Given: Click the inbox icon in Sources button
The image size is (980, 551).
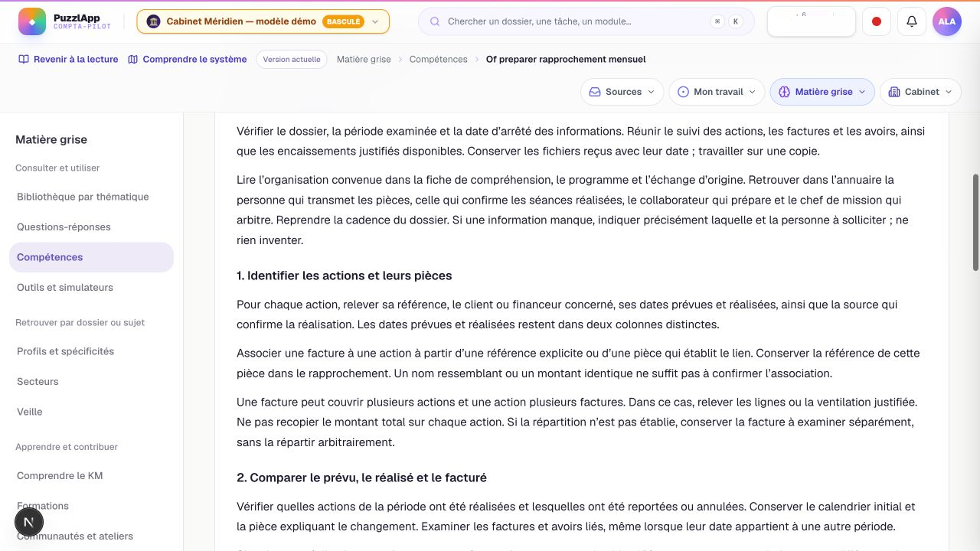Looking at the screenshot, I should [595, 92].
